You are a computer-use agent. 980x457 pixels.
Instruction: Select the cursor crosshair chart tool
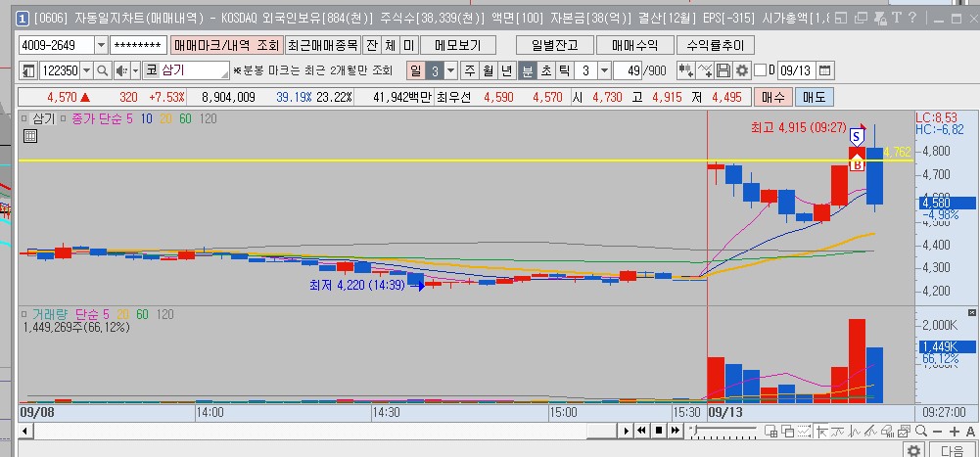(821, 431)
